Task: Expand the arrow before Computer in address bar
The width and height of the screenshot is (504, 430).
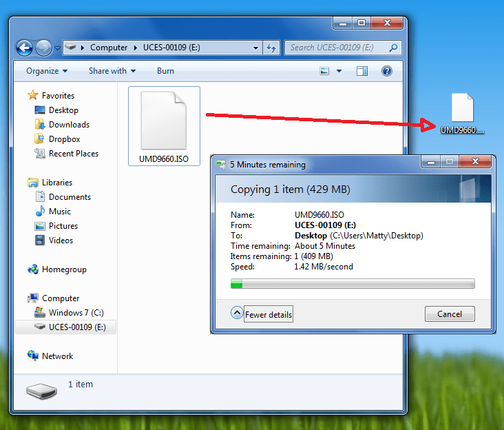Action: (83, 48)
